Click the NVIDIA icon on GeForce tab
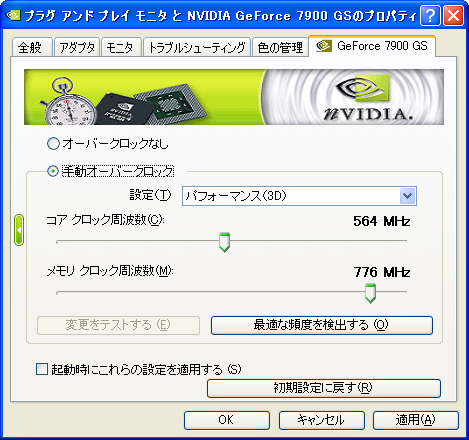This screenshot has width=469, height=440. pyautogui.click(x=324, y=46)
